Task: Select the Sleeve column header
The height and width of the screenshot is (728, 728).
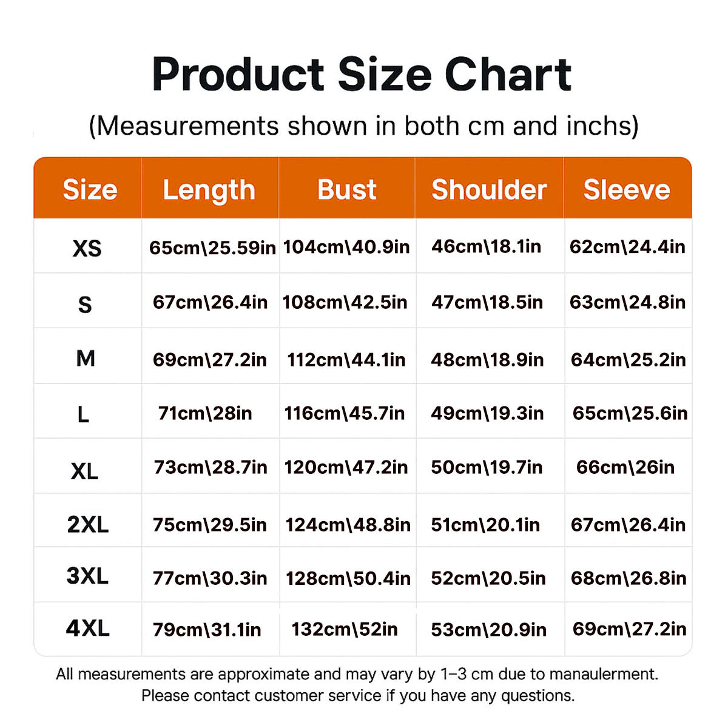Action: click(627, 190)
